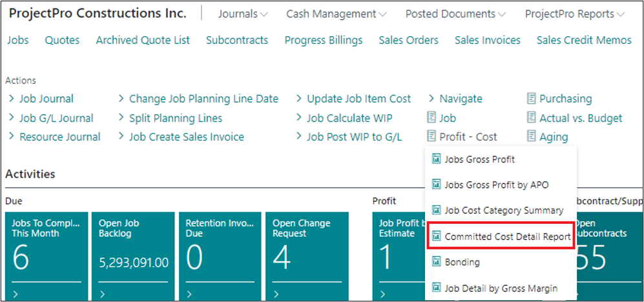The height and width of the screenshot is (302, 644).
Task: Click the Job Detail by Gross Margin icon
Action: (x=436, y=288)
